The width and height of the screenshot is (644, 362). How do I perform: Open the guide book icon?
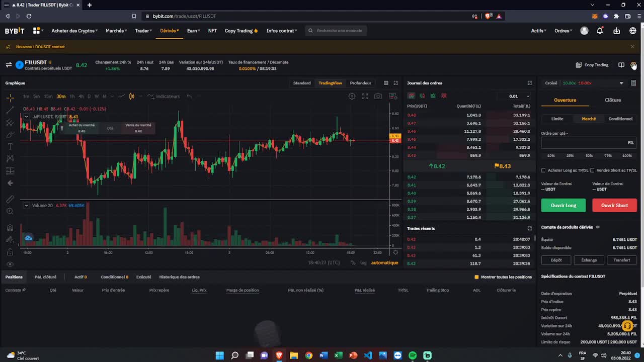[x=621, y=65]
